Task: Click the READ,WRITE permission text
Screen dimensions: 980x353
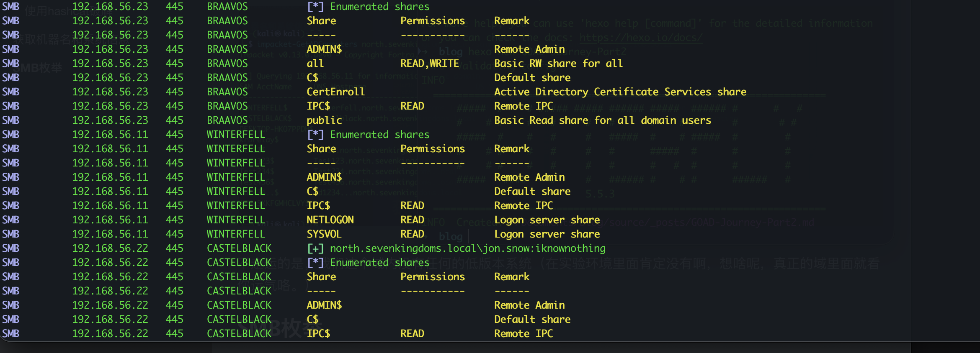Action: (429, 64)
